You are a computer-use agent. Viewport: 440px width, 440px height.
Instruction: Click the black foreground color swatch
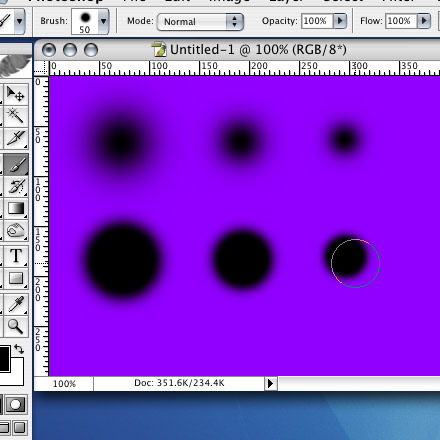point(4,359)
